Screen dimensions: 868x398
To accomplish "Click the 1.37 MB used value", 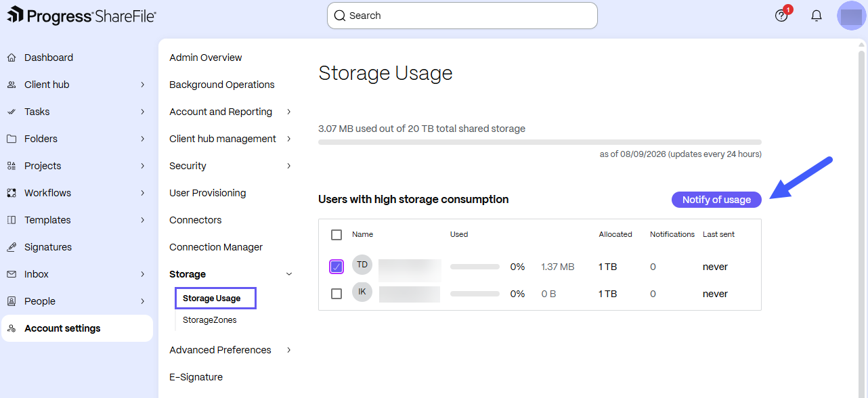I will pyautogui.click(x=558, y=267).
